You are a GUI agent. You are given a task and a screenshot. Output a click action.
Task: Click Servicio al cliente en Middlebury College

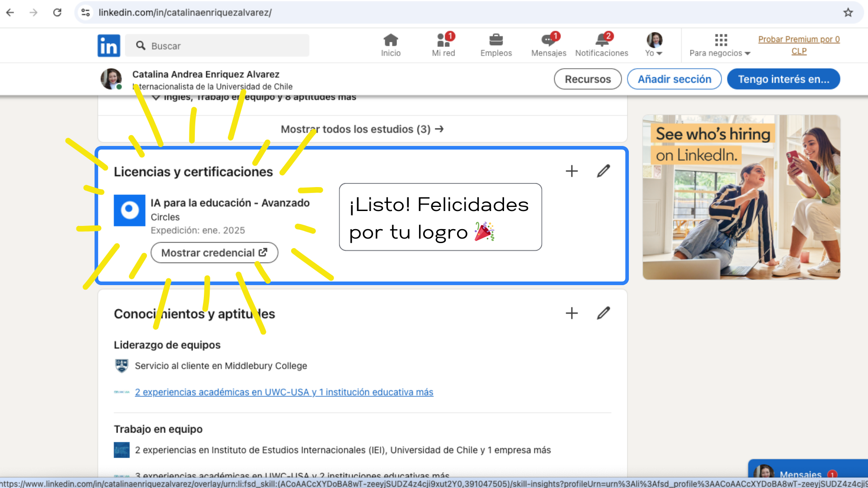point(221,366)
